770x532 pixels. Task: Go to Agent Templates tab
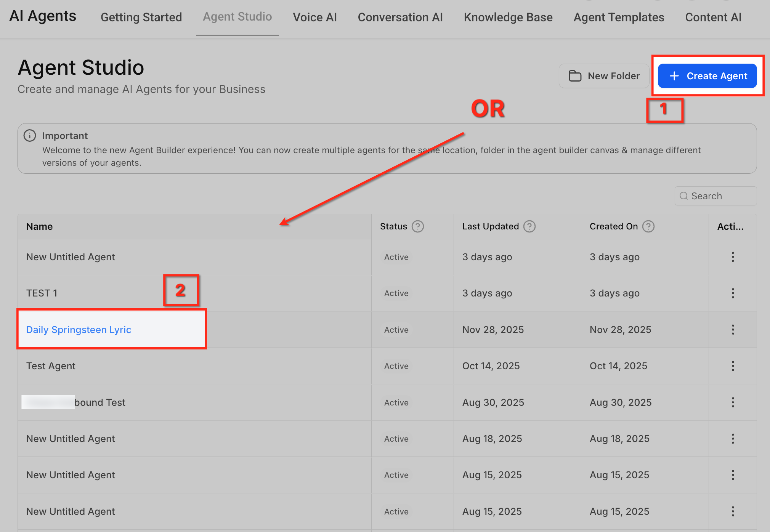(618, 17)
